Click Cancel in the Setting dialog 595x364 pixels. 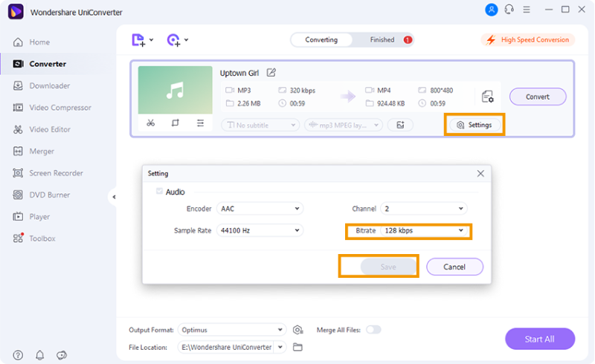454,267
